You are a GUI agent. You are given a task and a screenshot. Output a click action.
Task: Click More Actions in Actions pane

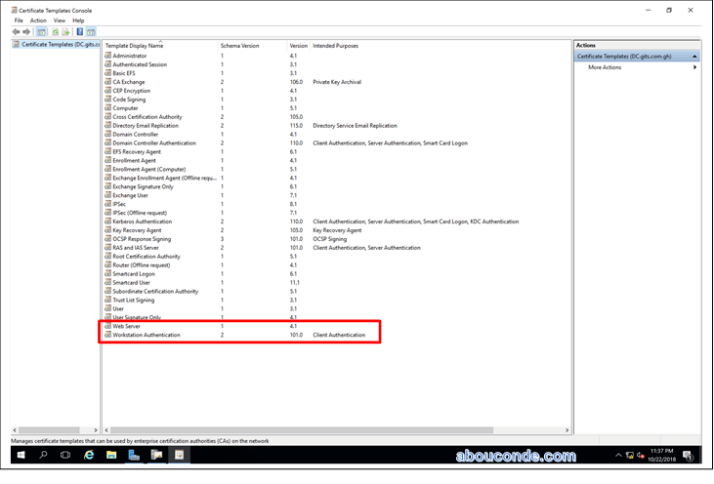coord(604,67)
